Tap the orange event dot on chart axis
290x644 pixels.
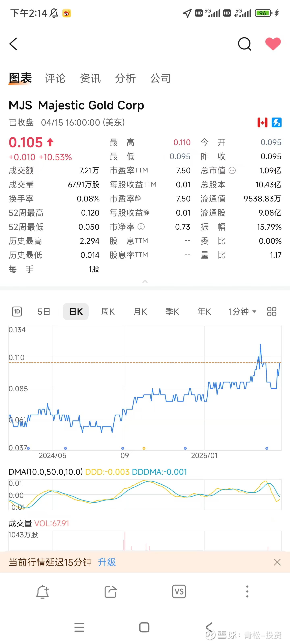tap(144, 448)
